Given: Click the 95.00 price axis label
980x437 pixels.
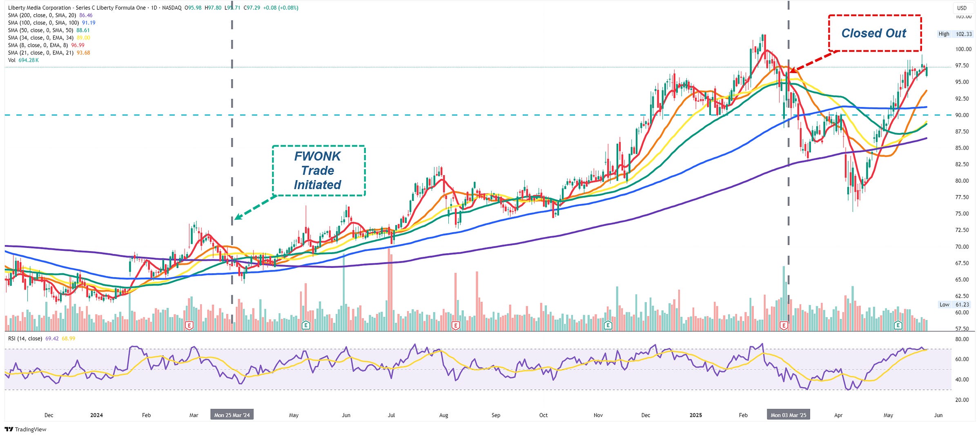Looking at the screenshot, I should [962, 82].
